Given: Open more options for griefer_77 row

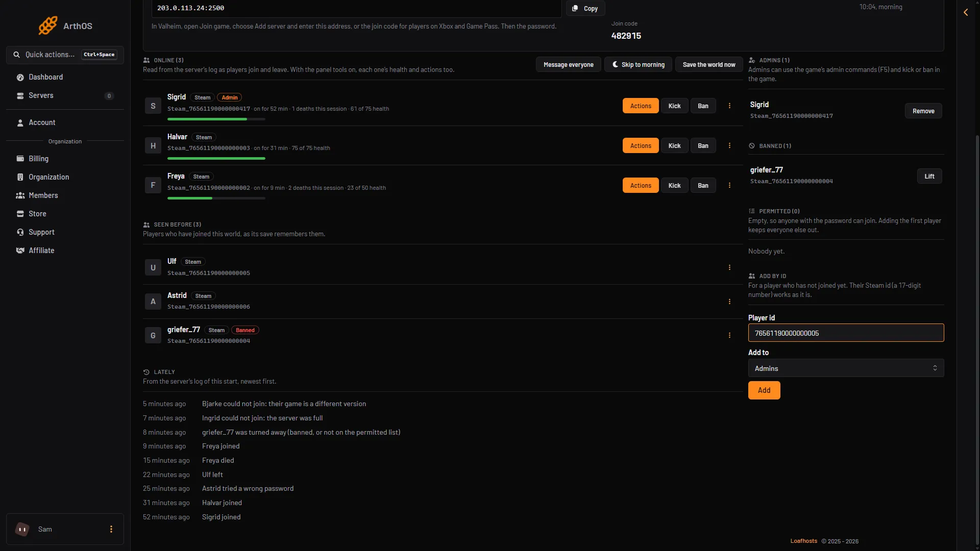Looking at the screenshot, I should 729,336.
